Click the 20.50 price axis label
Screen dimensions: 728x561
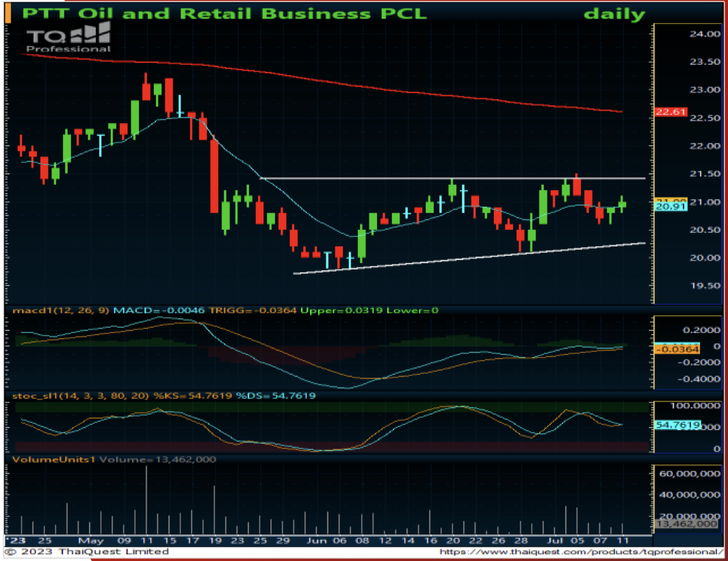(705, 230)
